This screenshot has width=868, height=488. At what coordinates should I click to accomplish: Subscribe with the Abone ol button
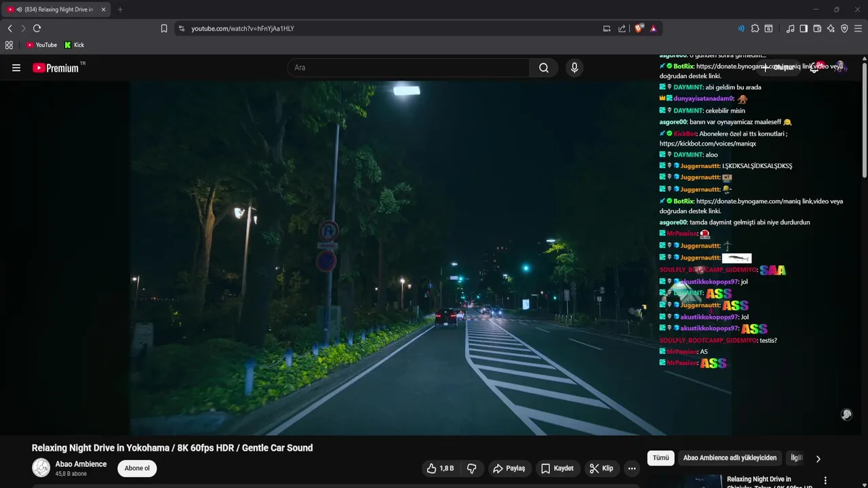point(137,468)
